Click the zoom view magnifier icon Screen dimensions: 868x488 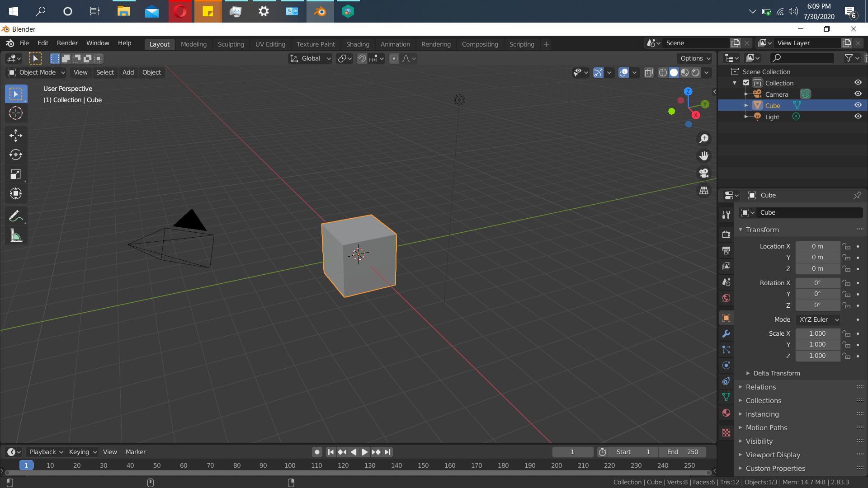point(704,139)
